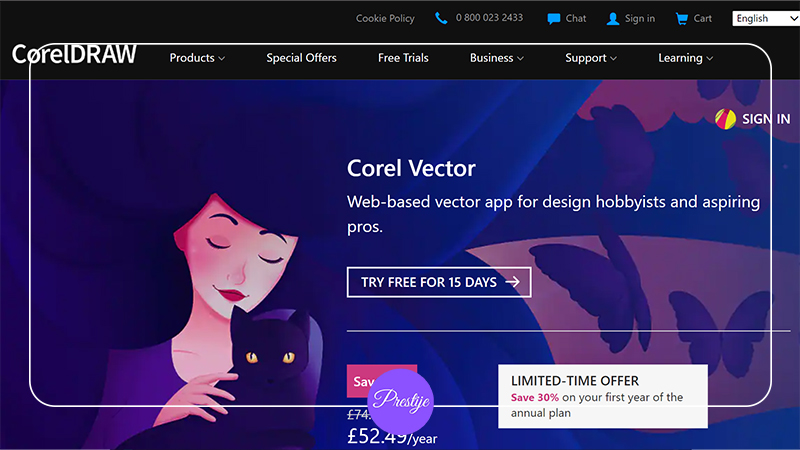
Task: Go to Special Offers page
Action: pos(302,58)
